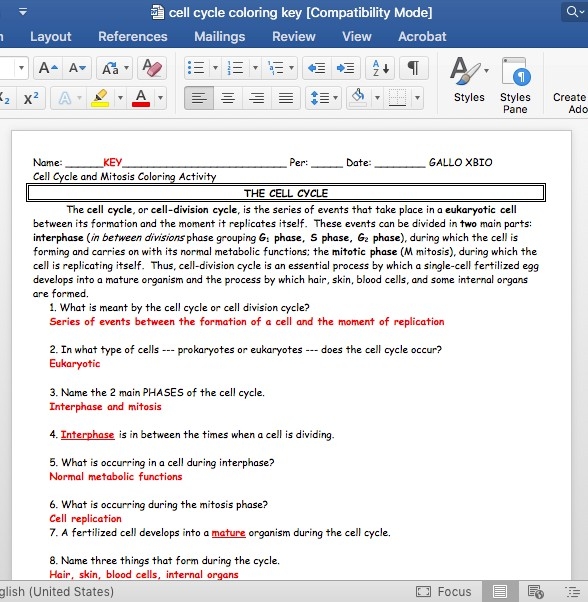
Task: Switch to Print Layout view
Action: [500, 591]
